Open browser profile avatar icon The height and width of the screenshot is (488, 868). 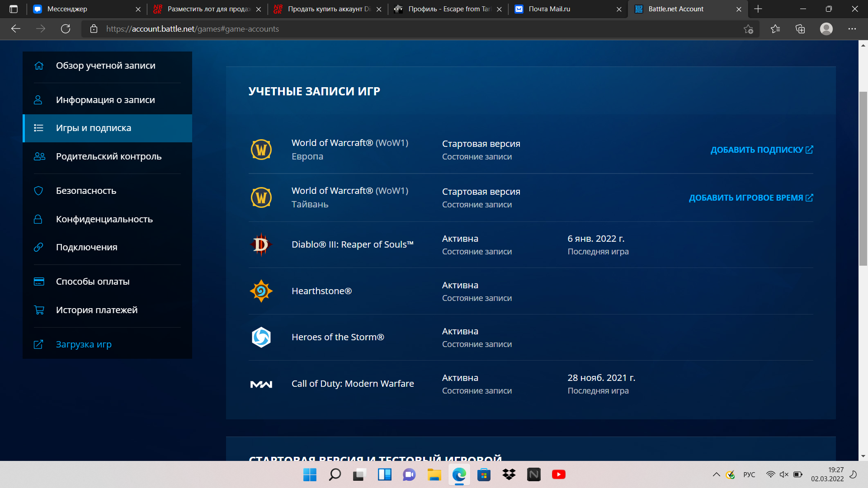[x=826, y=29]
